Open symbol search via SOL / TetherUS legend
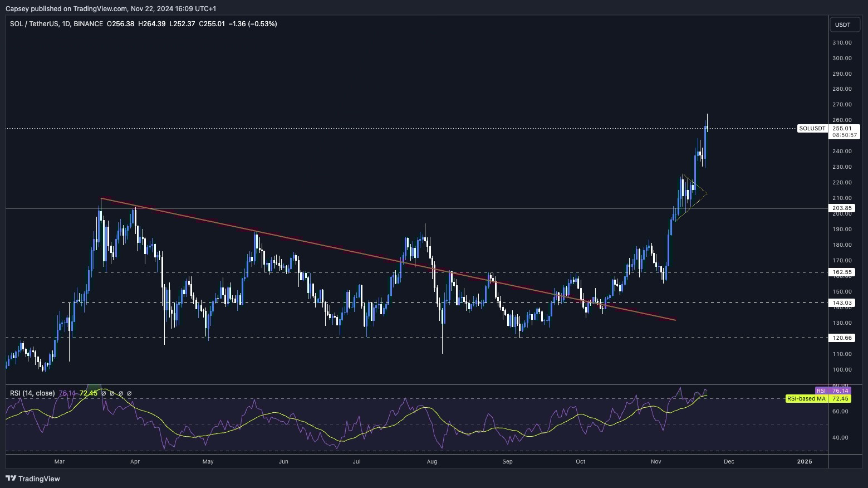Screen dimensions: 868x488 click(x=33, y=24)
